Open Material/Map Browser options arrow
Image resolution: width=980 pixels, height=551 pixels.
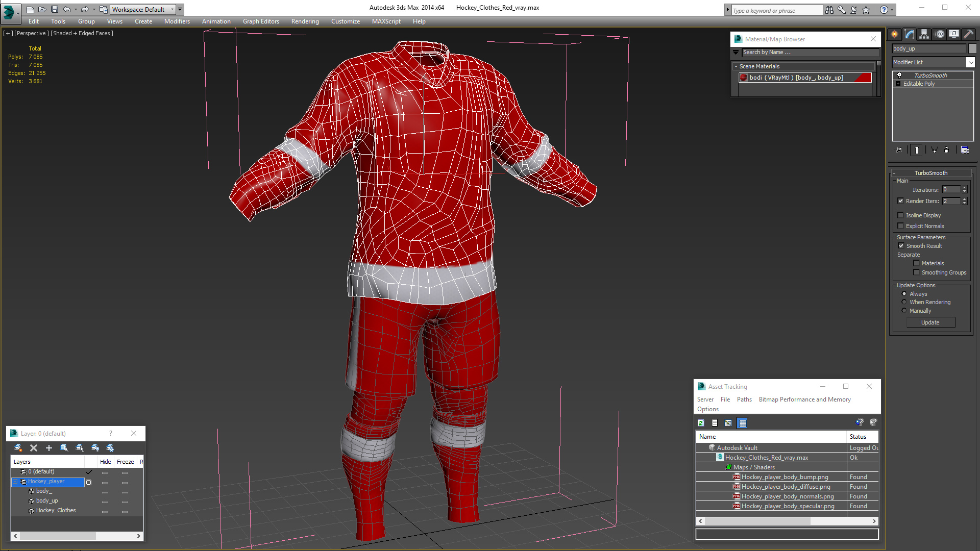[x=736, y=52]
